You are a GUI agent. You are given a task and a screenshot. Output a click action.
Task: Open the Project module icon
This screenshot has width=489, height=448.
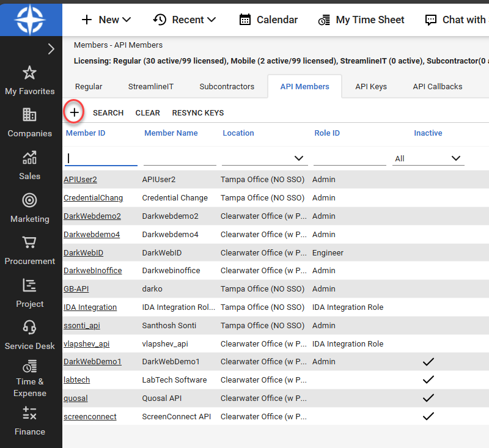29,285
